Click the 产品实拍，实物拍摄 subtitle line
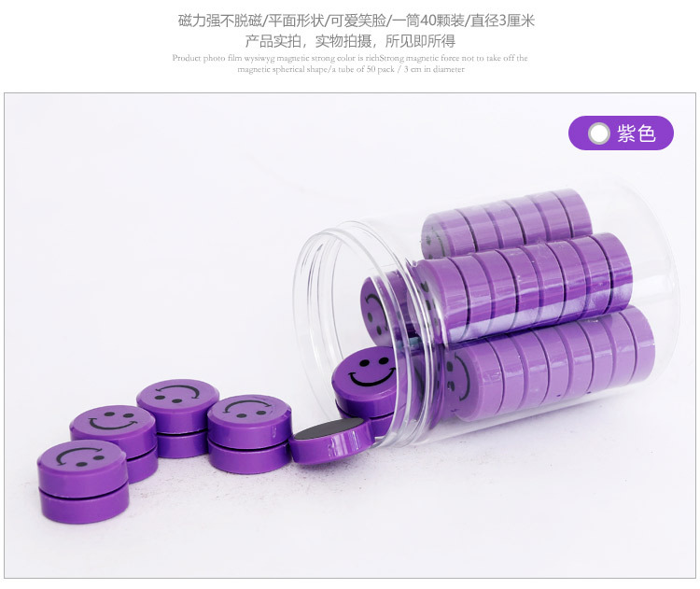This screenshot has width=700, height=589. click(350, 41)
